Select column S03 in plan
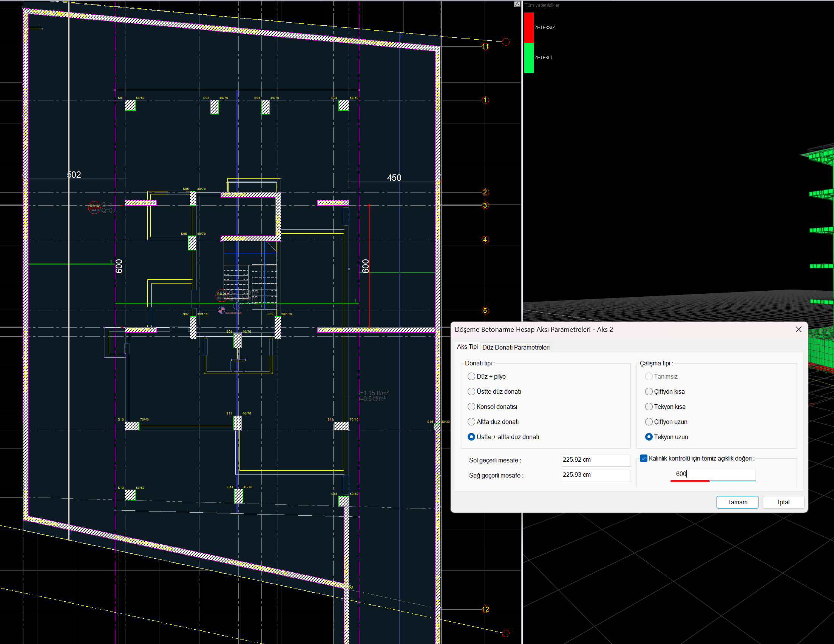This screenshot has height=644, width=834. [266, 107]
